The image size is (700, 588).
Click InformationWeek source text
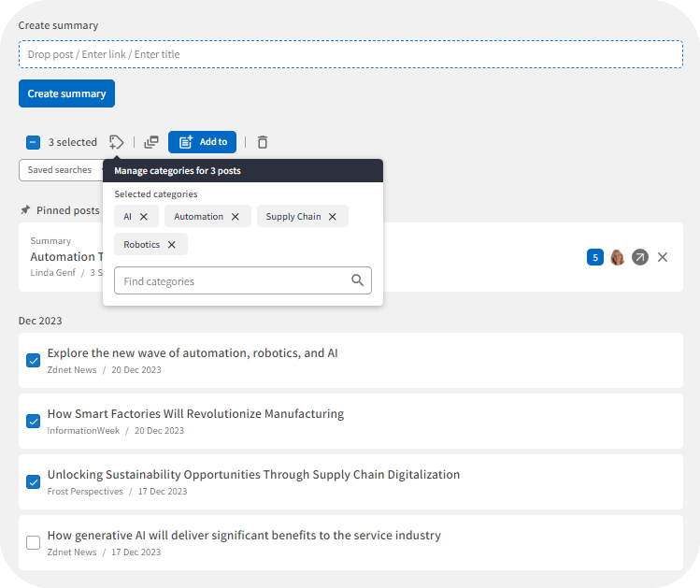click(x=83, y=430)
